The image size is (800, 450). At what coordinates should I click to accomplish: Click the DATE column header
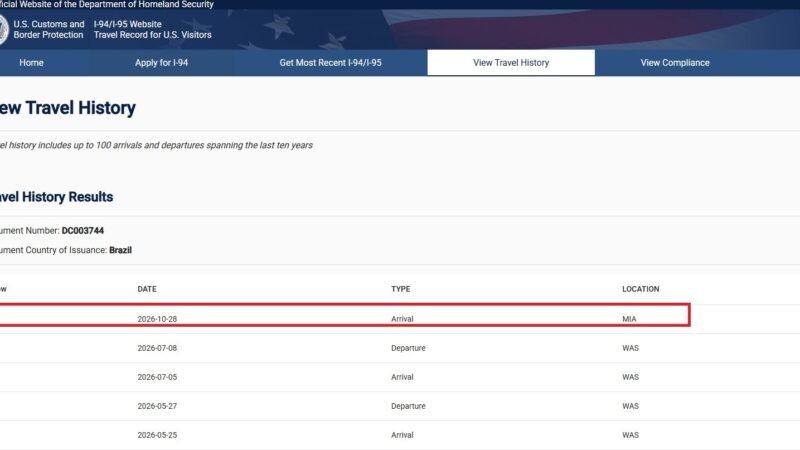tap(147, 289)
